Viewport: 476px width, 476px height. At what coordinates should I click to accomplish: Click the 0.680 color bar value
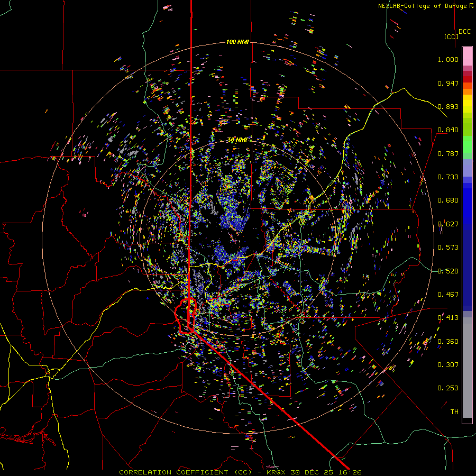(x=448, y=200)
